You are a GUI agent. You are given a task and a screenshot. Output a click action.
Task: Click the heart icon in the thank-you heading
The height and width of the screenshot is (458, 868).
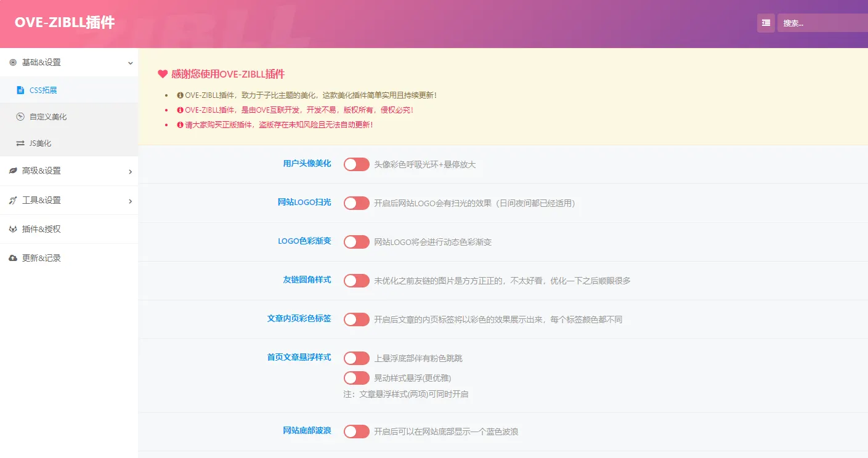click(x=163, y=74)
